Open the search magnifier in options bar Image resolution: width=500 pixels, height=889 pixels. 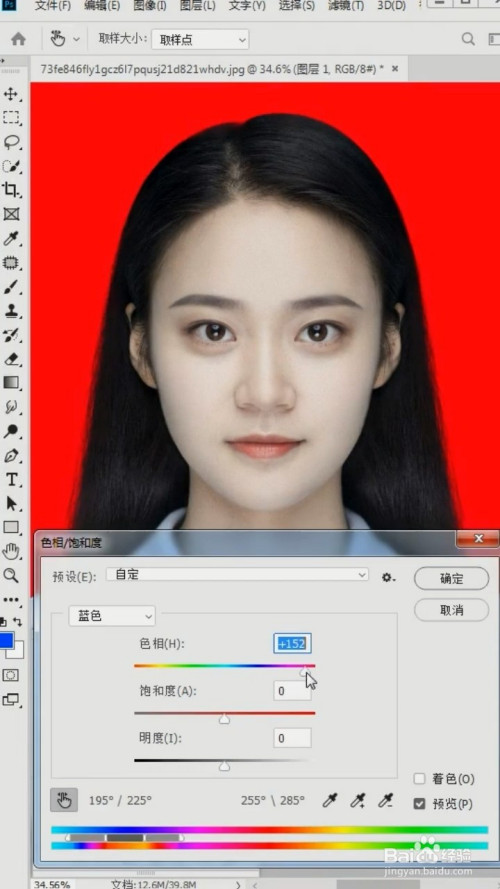[468, 39]
